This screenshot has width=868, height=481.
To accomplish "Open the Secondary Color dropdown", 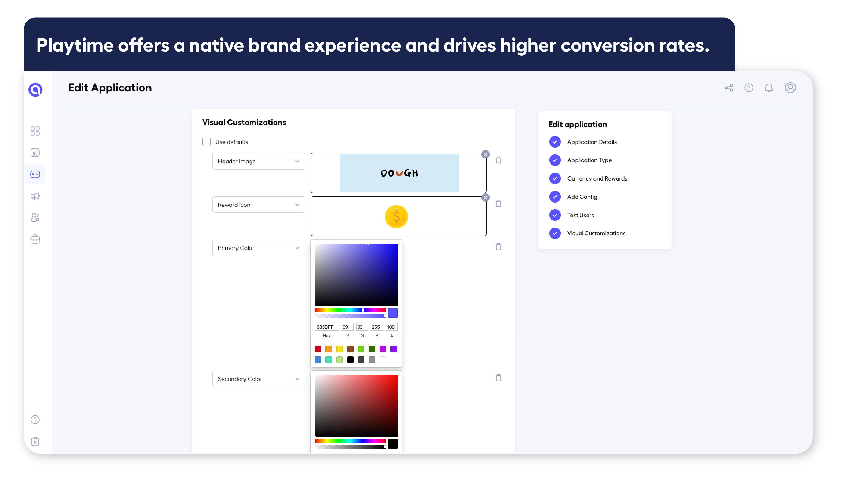I will click(x=258, y=379).
